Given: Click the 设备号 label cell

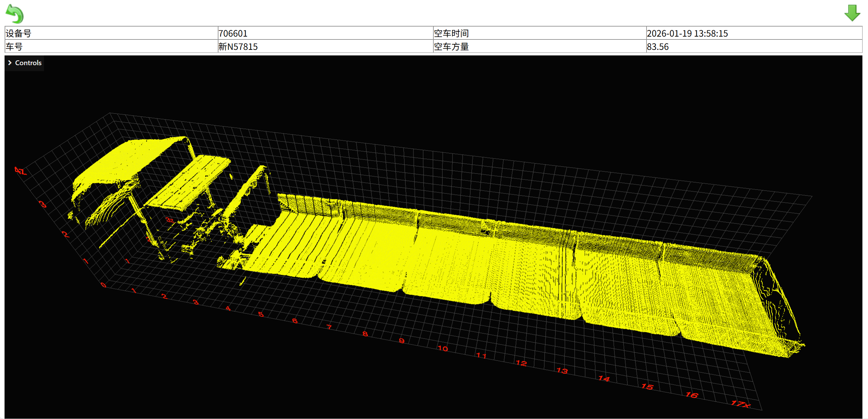Looking at the screenshot, I should pyautogui.click(x=18, y=33).
